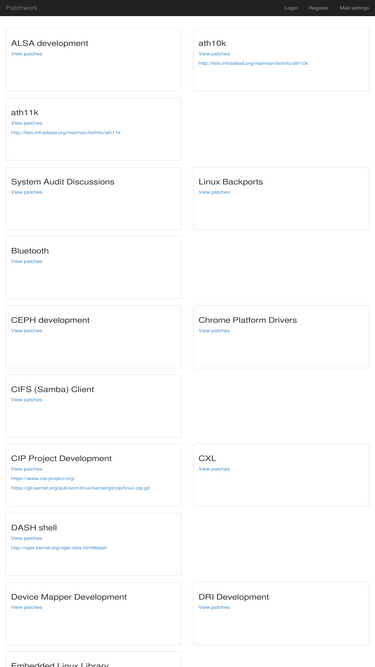Screen dimensions: 375x667
Task: Open the Bluetooth project title
Action: coord(30,251)
